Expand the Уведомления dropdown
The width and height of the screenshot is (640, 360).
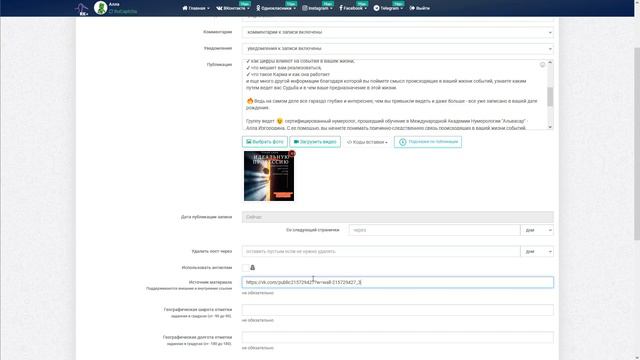coord(398,49)
